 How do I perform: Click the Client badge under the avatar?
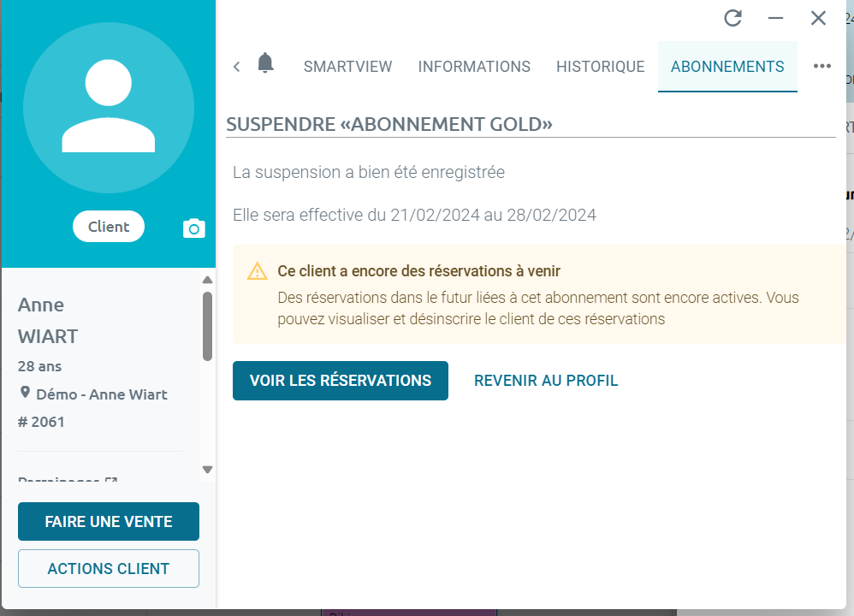[109, 227]
